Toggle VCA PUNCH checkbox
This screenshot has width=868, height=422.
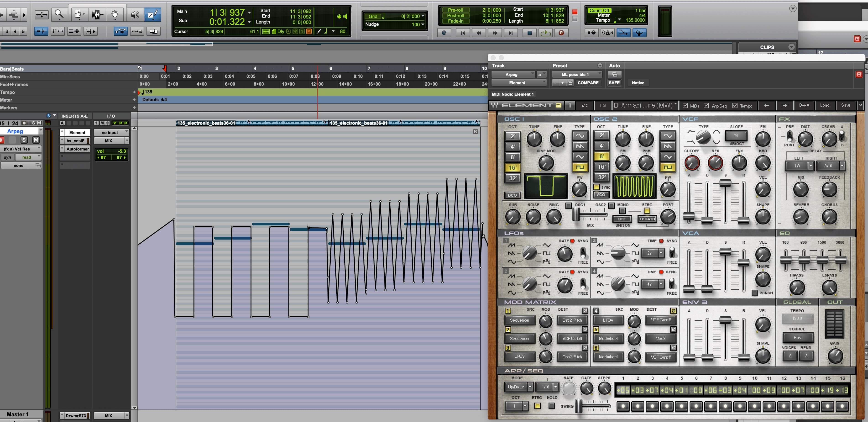[755, 293]
